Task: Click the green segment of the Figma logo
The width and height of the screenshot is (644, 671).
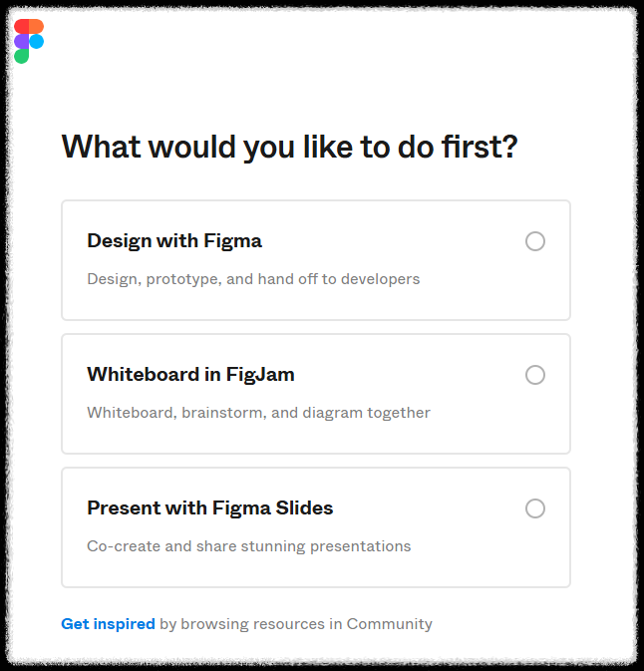Action: point(21,56)
